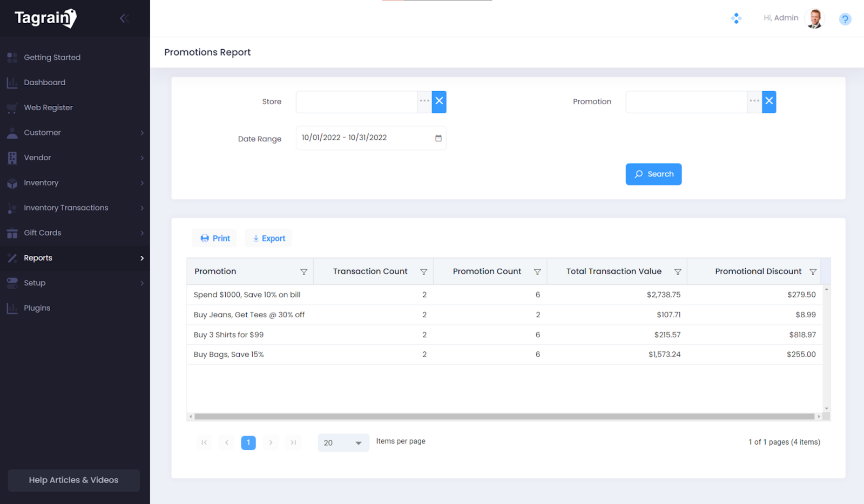Expand the Reports menu
Screen dimensions: 864x504
click(75, 258)
